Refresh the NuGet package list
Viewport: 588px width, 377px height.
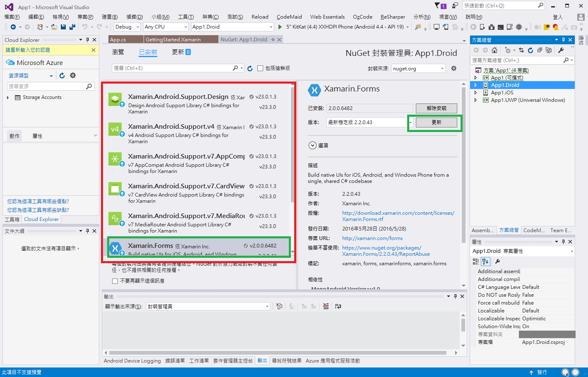tap(250, 68)
